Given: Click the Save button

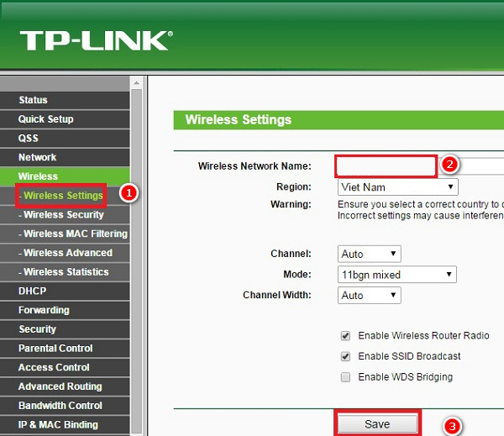Looking at the screenshot, I should (x=377, y=424).
